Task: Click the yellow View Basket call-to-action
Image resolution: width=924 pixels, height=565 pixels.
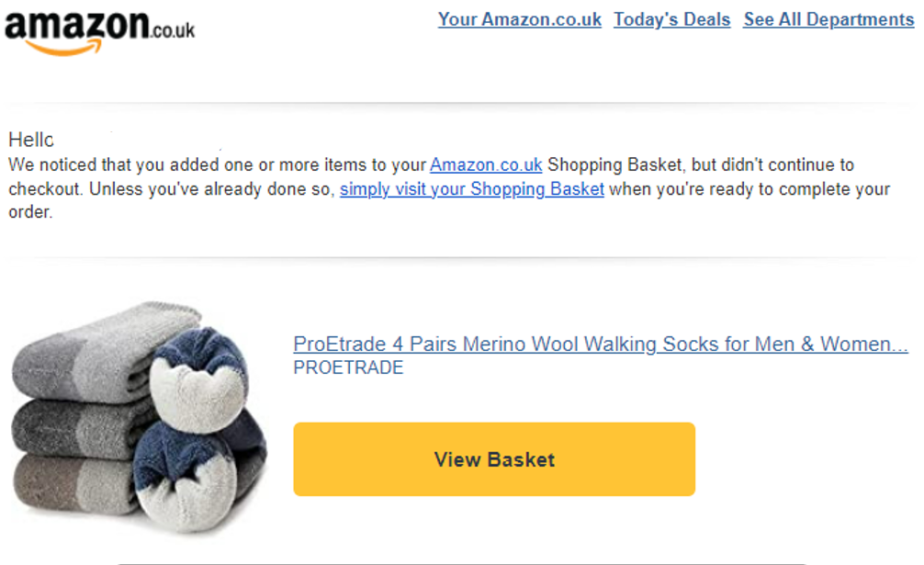Action: (x=494, y=459)
